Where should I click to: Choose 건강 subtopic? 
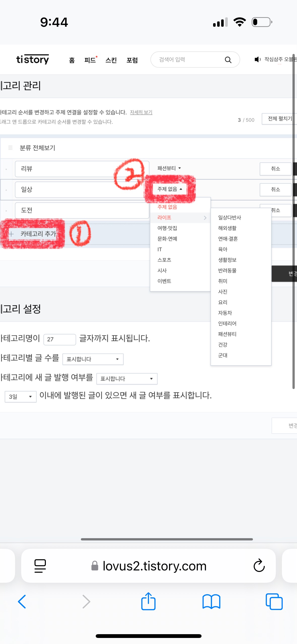point(223,345)
